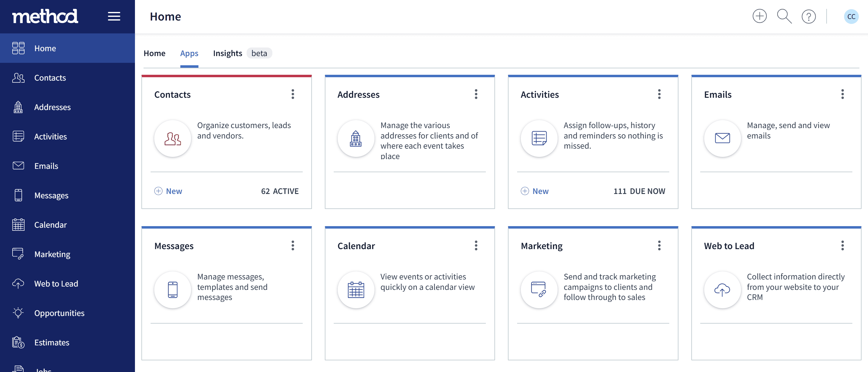Click New on the Activities card
868x372 pixels.
(535, 191)
